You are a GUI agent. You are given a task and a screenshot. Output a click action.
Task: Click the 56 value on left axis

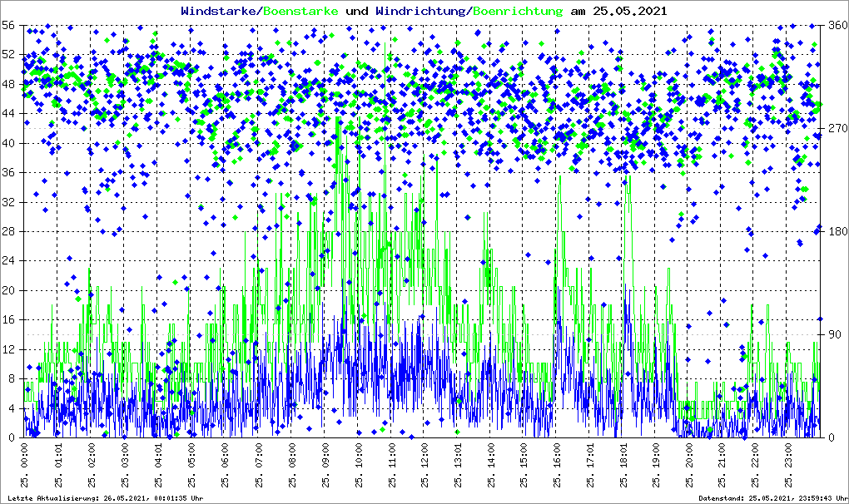[10, 26]
